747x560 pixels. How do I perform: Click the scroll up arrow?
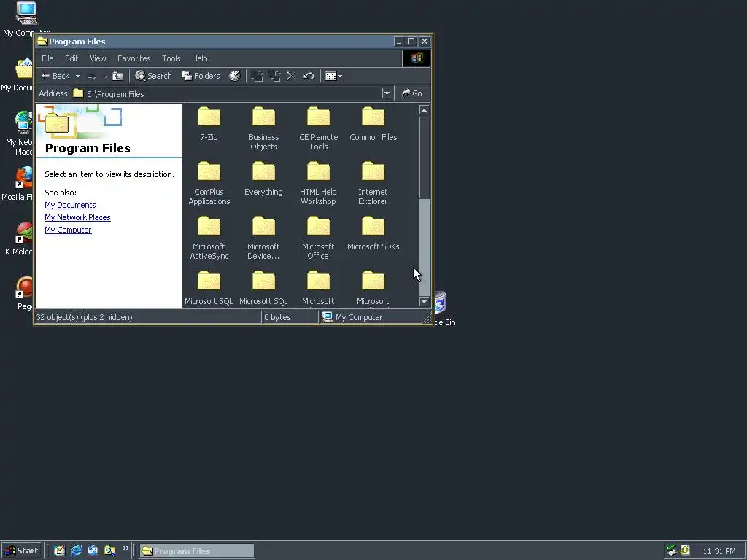424,111
